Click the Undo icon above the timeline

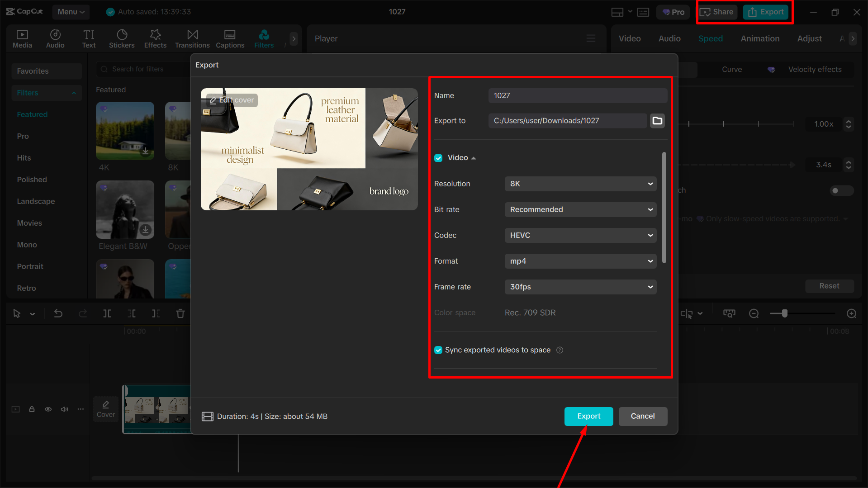coord(58,313)
